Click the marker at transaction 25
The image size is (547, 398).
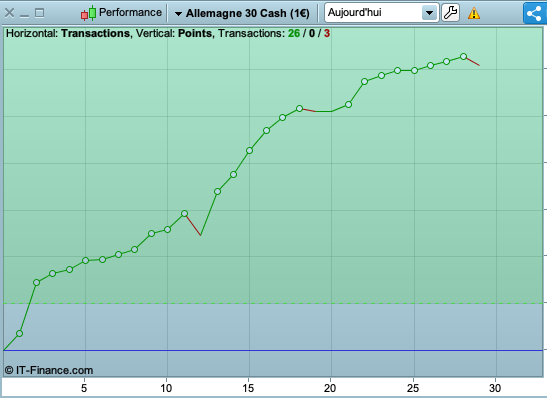[414, 71]
